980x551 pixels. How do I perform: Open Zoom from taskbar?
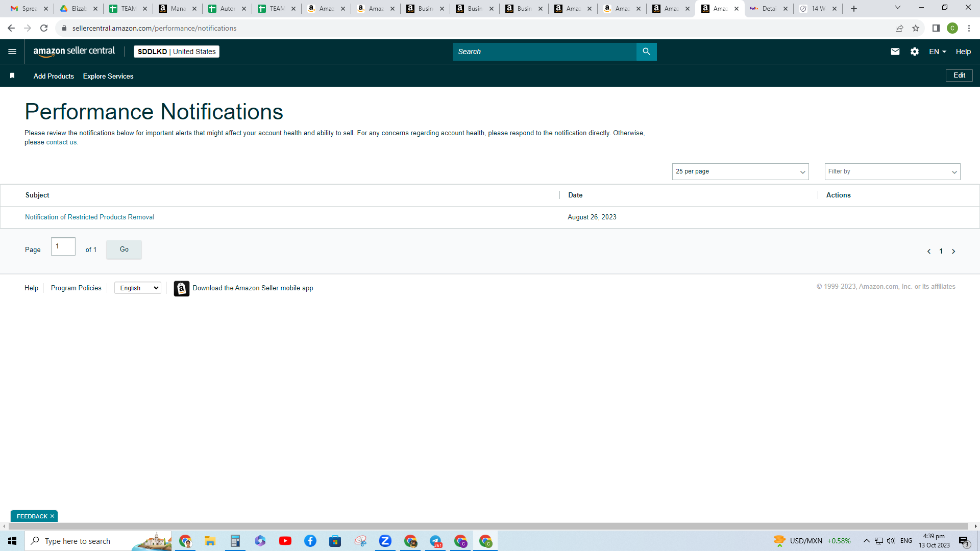[385, 541]
